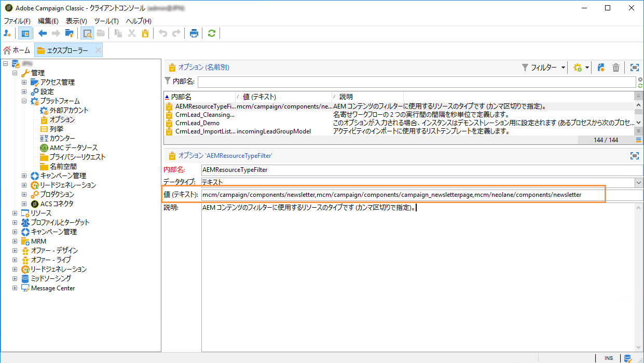Click the switch-user icon in the toolbar

click(7, 33)
